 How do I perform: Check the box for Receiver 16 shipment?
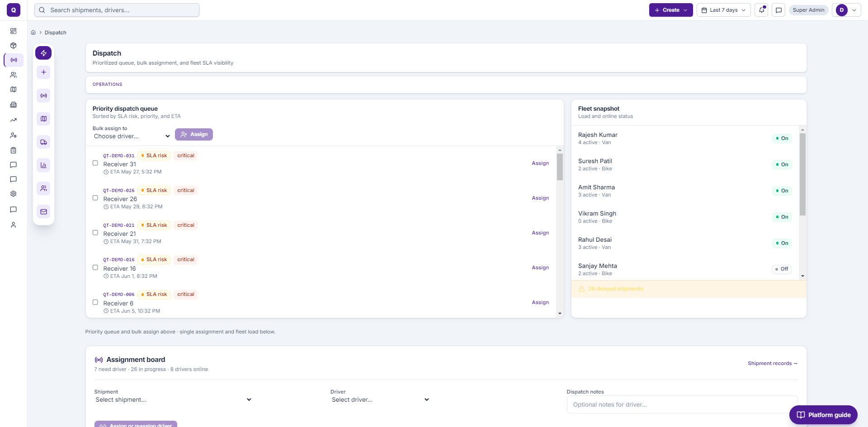point(95,267)
